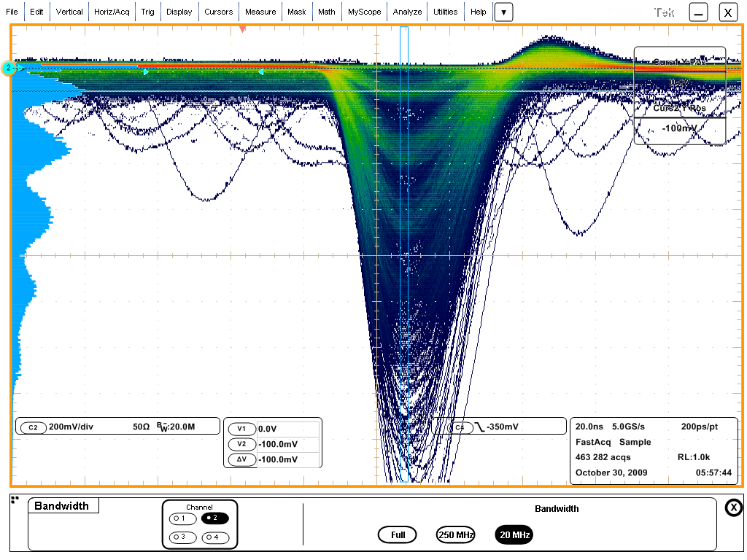The image size is (747, 560).
Task: Click the ΔV cursor delta badge
Action: 241,459
